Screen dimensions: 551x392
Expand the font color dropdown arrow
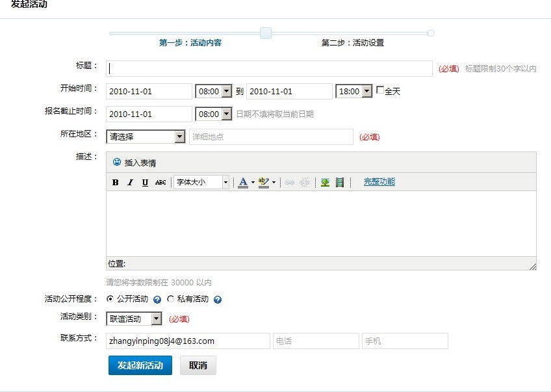coord(253,183)
